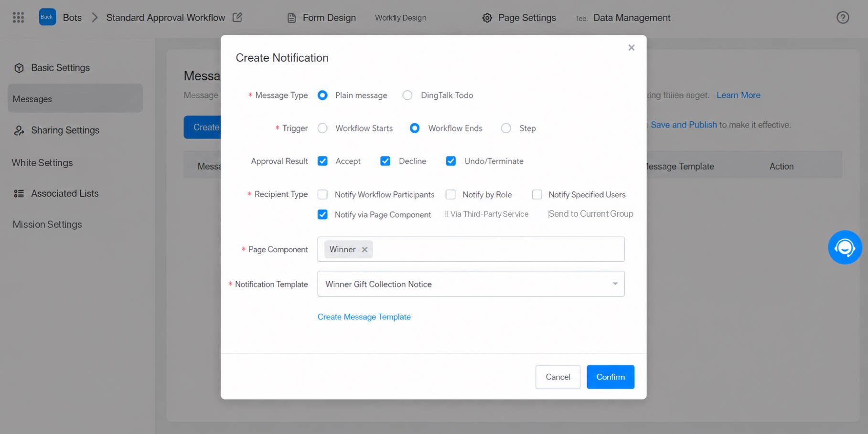Edit workflow name with pencil icon

(x=237, y=17)
